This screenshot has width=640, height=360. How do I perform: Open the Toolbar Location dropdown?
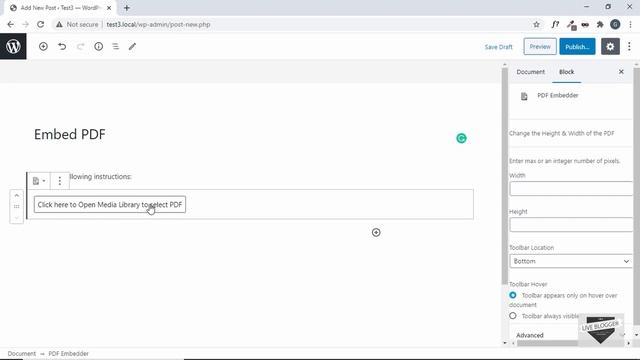coord(571,261)
